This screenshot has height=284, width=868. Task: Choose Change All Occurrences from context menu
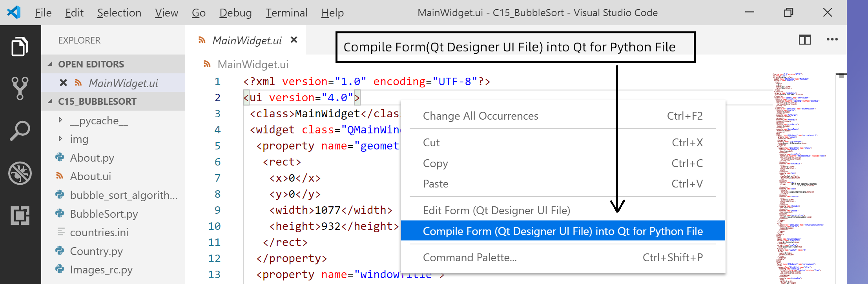[563, 116]
